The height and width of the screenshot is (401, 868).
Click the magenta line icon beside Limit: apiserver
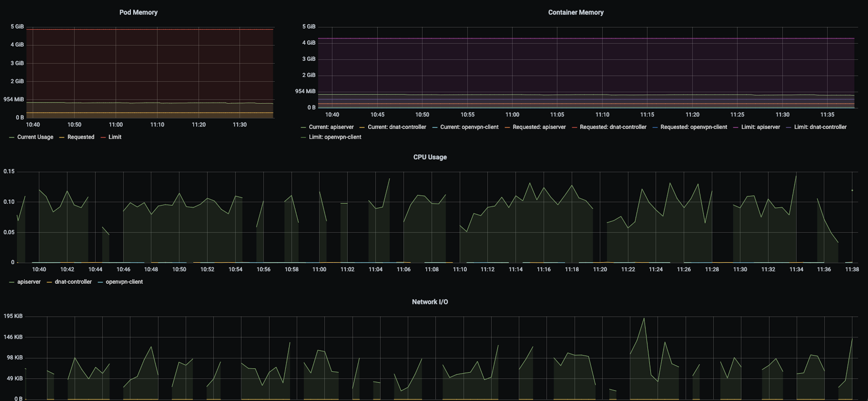click(735, 127)
